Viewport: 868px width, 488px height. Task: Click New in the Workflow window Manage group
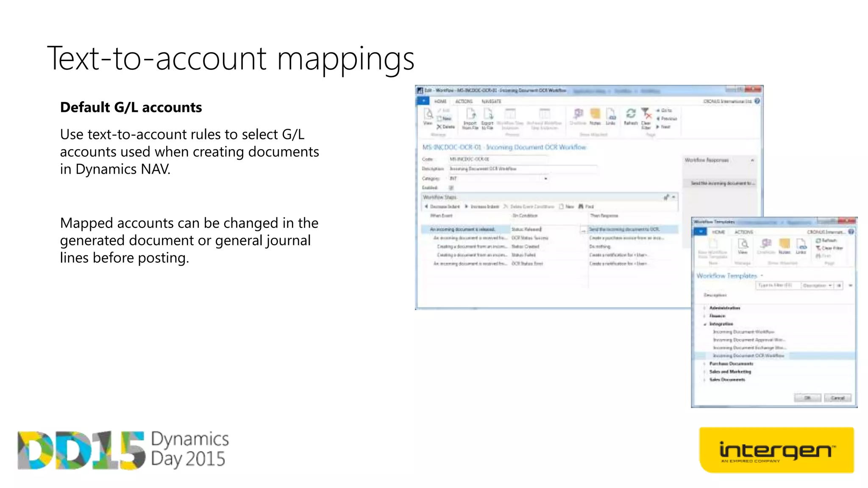[445, 119]
